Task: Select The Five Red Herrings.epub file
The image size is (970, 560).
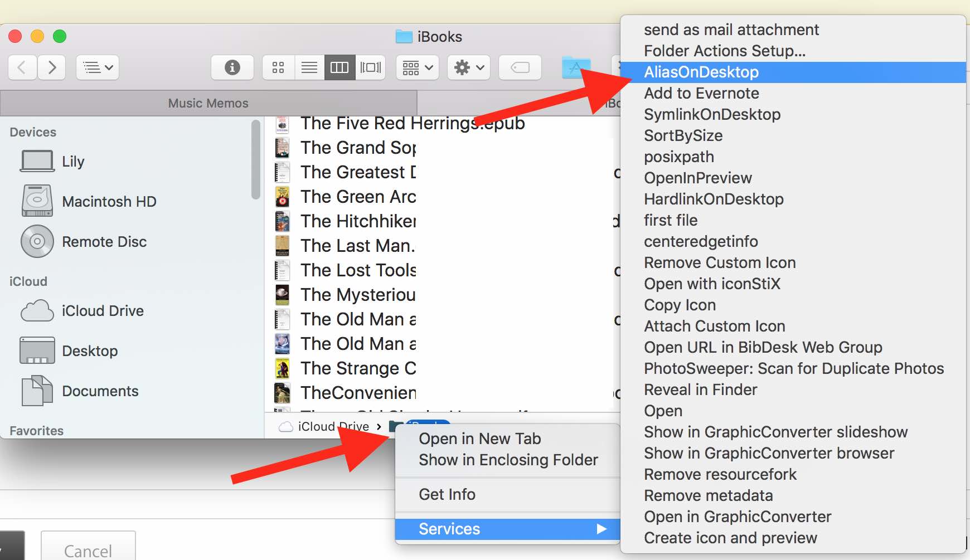Action: tap(413, 123)
